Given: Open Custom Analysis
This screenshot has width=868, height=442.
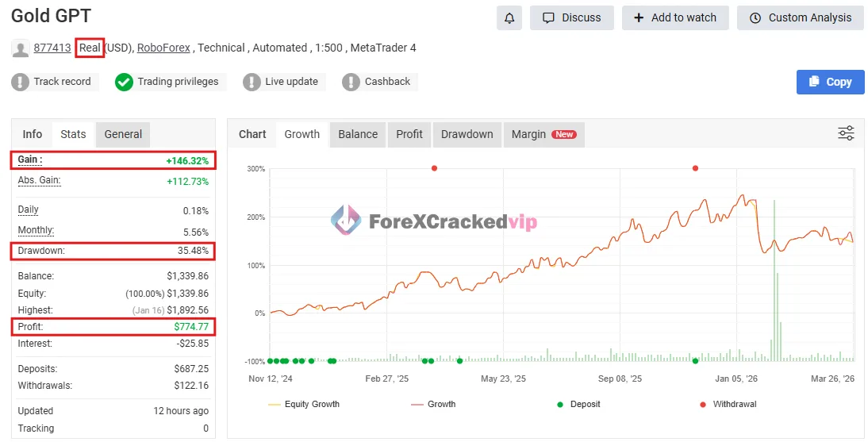Looking at the screenshot, I should (x=801, y=17).
